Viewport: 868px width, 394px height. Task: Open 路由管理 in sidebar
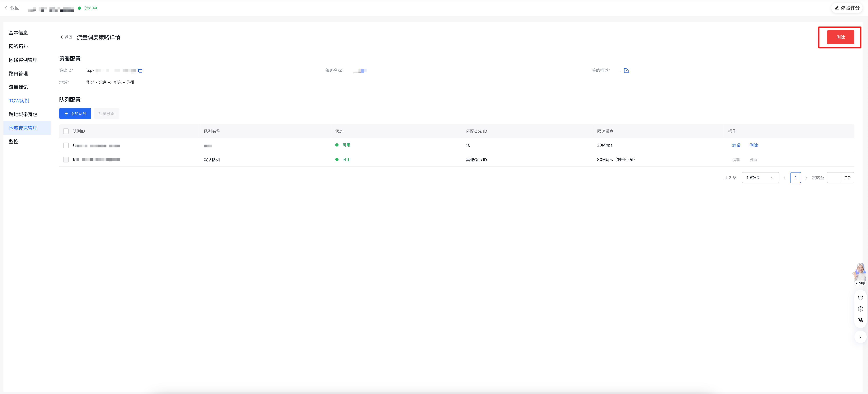(x=18, y=73)
